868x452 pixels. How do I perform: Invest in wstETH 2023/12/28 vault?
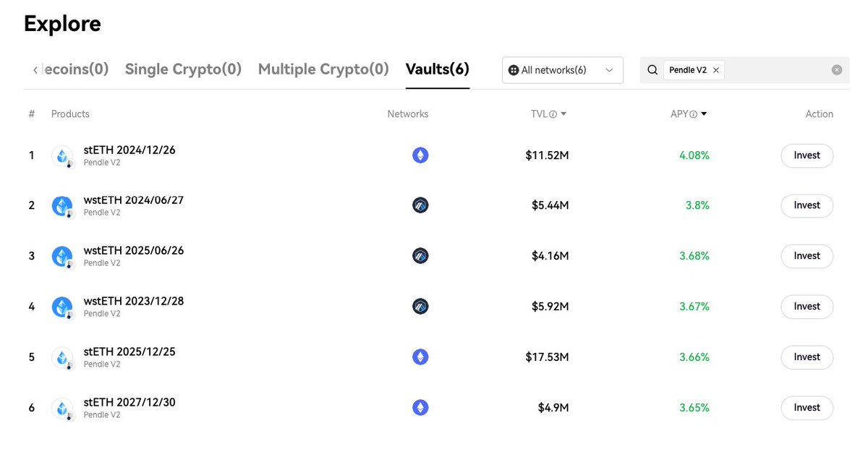(x=807, y=307)
